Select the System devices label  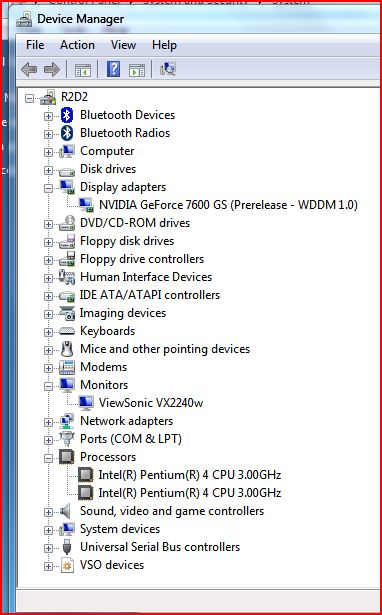click(120, 529)
